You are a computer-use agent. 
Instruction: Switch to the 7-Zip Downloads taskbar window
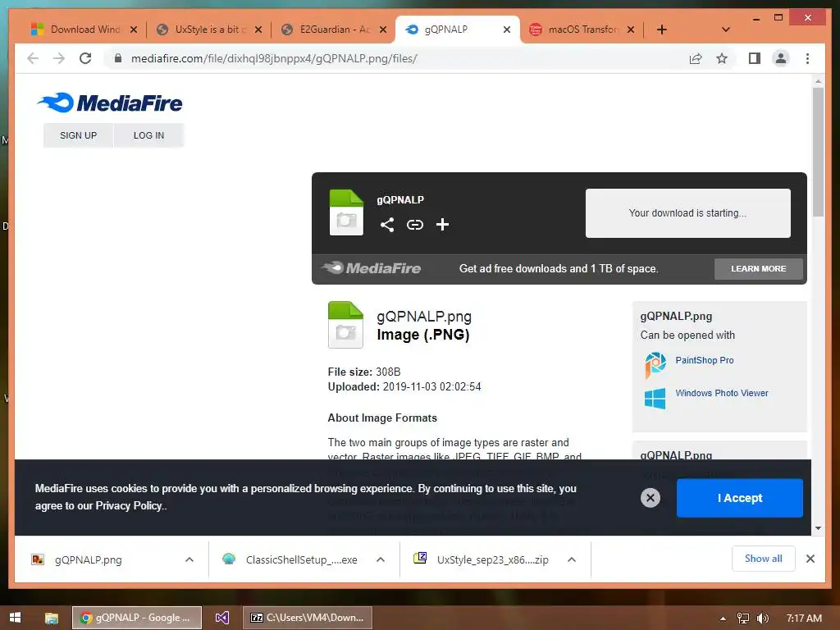click(308, 618)
